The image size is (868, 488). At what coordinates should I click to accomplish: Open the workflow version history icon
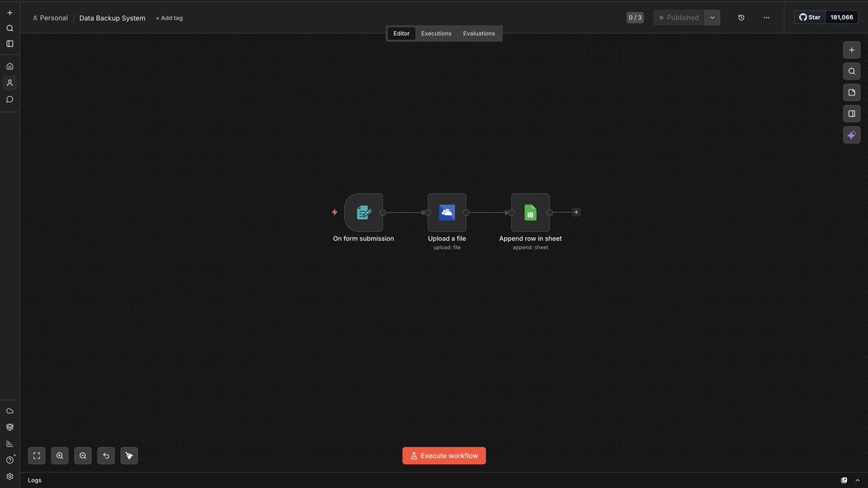[x=741, y=17]
